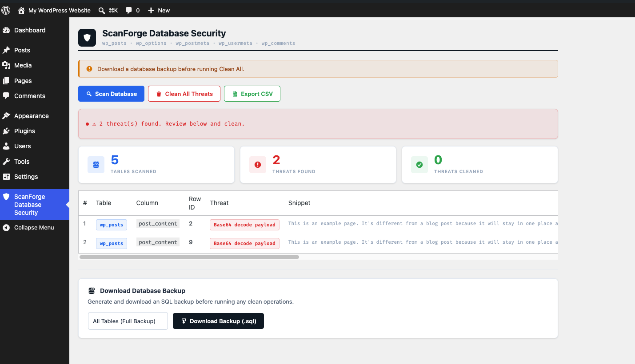Screen dimensions: 635x364
Task: Open the New menu in admin bar
Action: [x=159, y=10]
